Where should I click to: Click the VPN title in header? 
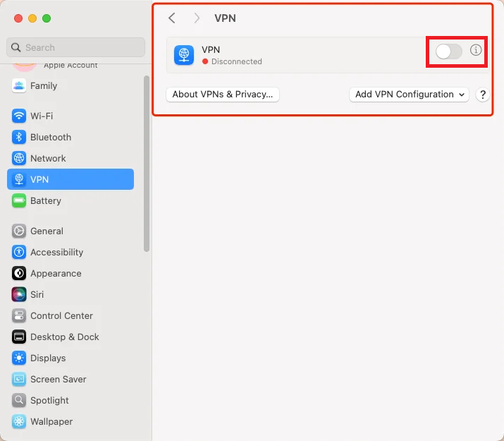coord(225,18)
